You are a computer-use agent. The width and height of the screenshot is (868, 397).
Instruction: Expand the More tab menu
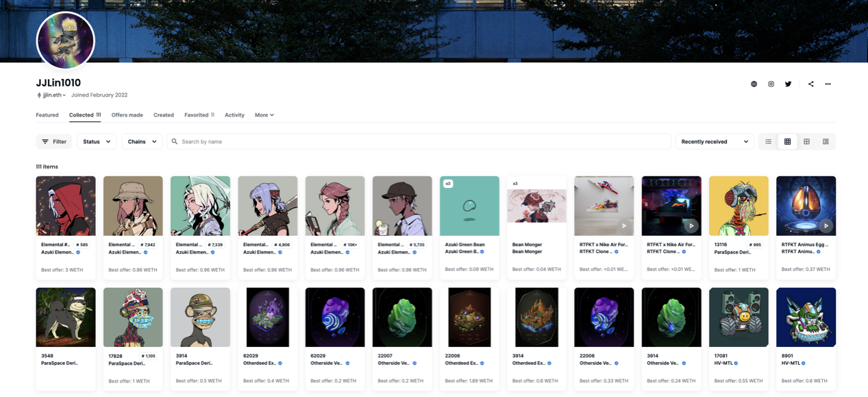point(264,115)
